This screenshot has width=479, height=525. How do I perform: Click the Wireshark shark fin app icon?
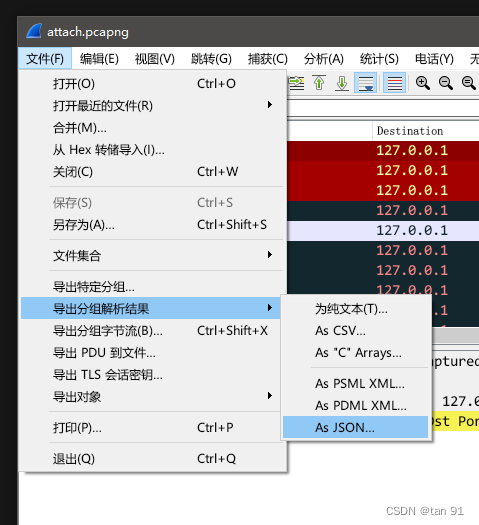coord(34,31)
